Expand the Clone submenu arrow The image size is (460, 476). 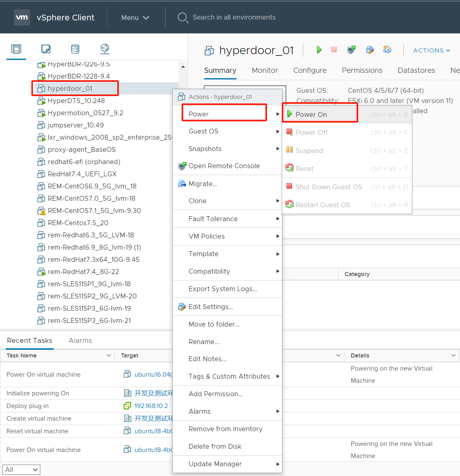click(x=278, y=201)
